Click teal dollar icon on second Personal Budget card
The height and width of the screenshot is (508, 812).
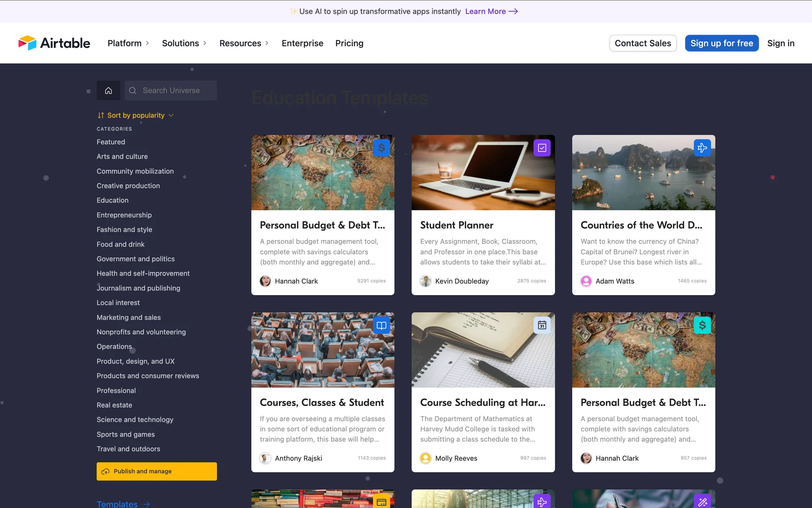pyautogui.click(x=702, y=325)
